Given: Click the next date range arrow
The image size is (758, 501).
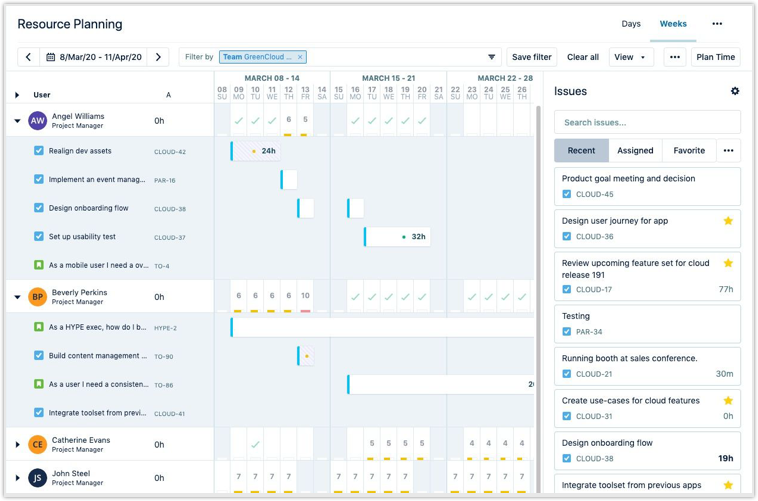Looking at the screenshot, I should [x=158, y=58].
